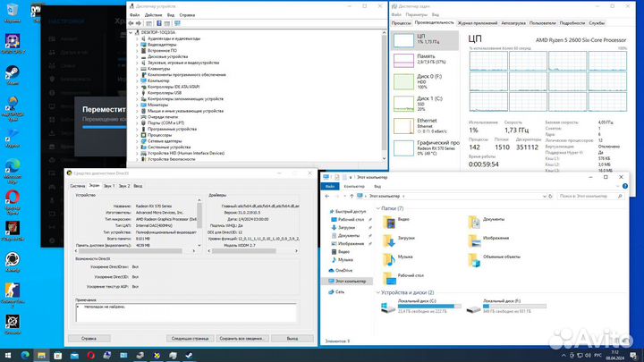Click the Следующая страница button

[x=191, y=339]
